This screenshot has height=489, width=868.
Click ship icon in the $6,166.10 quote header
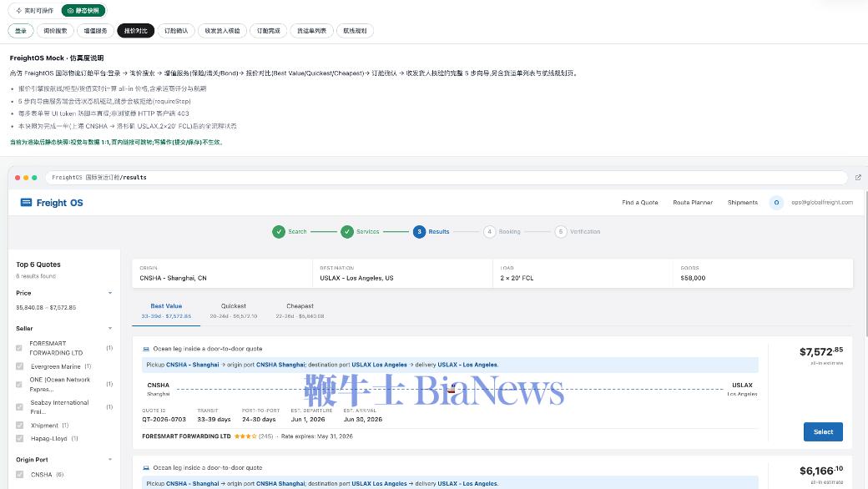click(146, 468)
